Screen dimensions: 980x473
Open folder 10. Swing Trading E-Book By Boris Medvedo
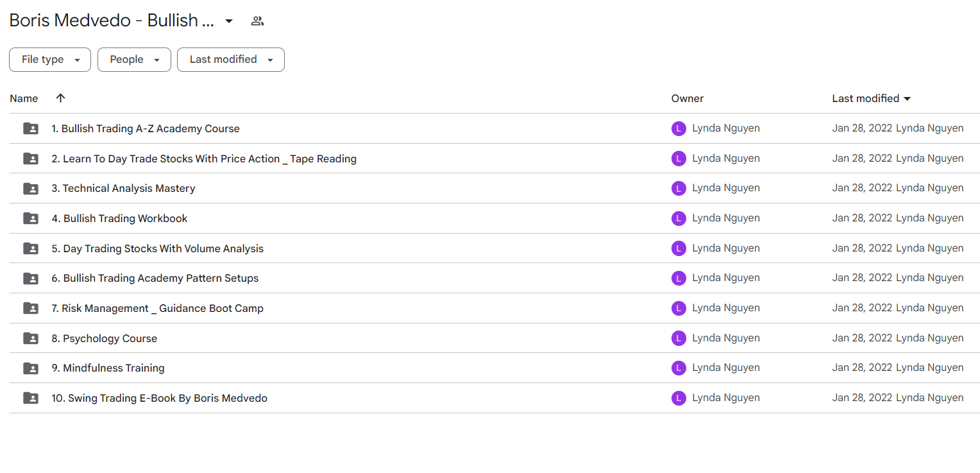(160, 398)
